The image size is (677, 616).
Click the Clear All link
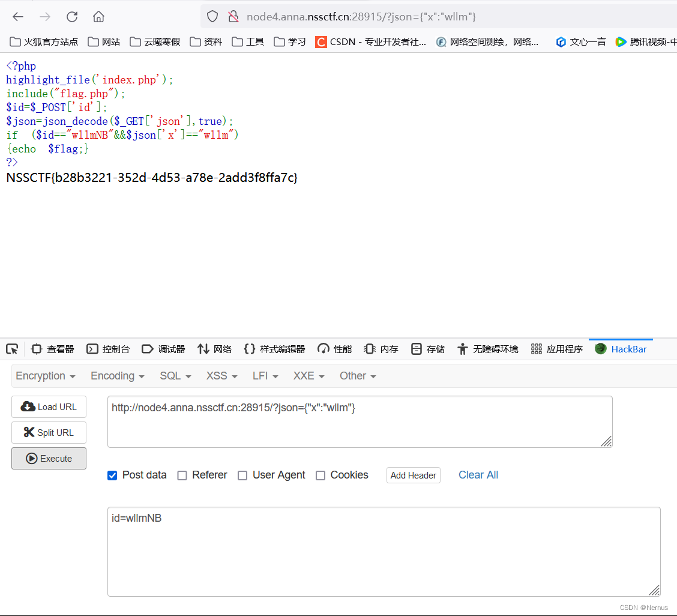click(478, 475)
